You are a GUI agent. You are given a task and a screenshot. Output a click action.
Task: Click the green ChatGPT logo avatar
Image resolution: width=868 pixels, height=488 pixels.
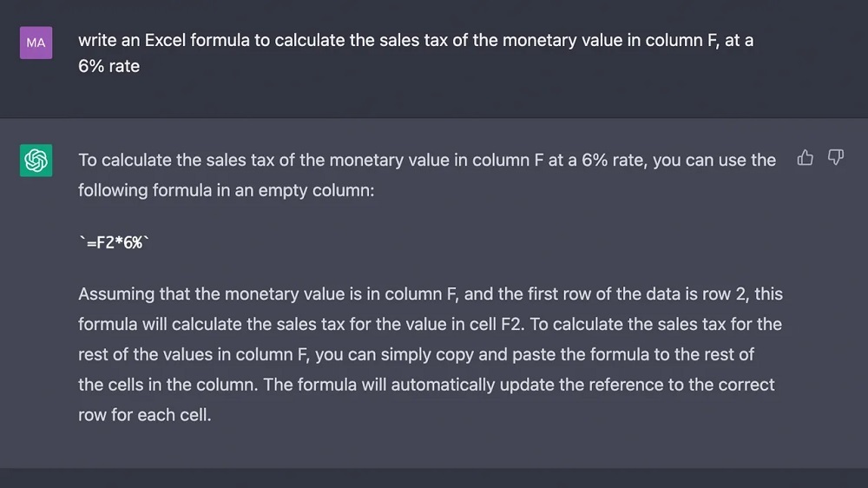coord(36,161)
